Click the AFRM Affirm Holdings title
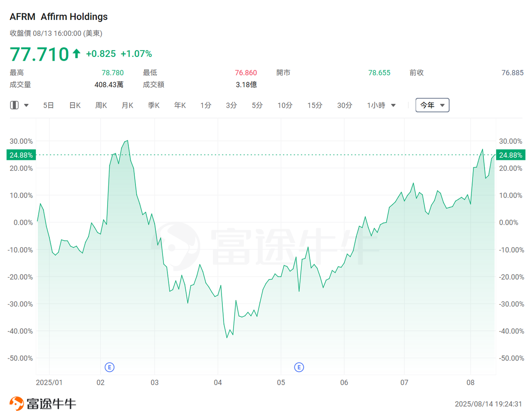Image resolution: width=532 pixels, height=420 pixels. pos(58,16)
